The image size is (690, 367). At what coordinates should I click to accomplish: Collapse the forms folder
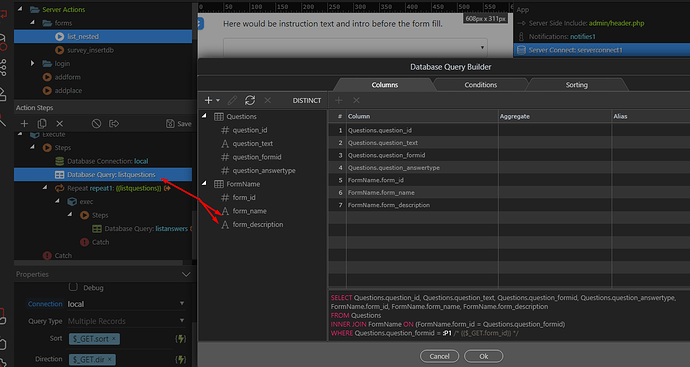click(32, 22)
